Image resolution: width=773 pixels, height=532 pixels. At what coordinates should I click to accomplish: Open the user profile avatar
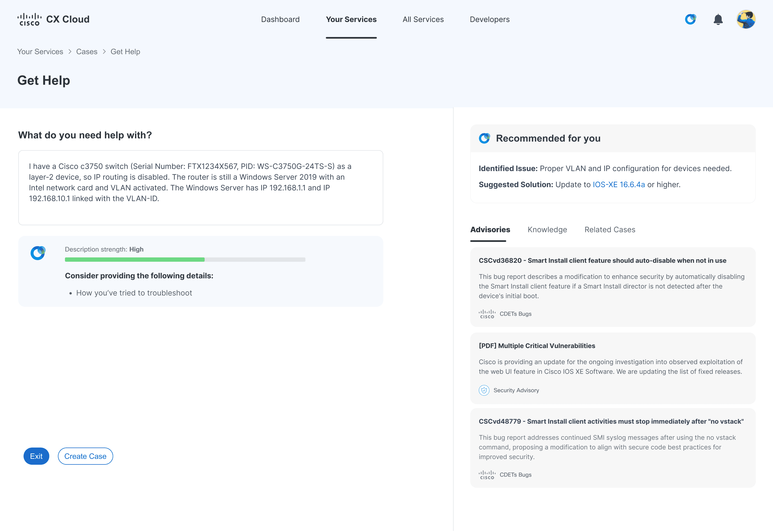click(746, 19)
